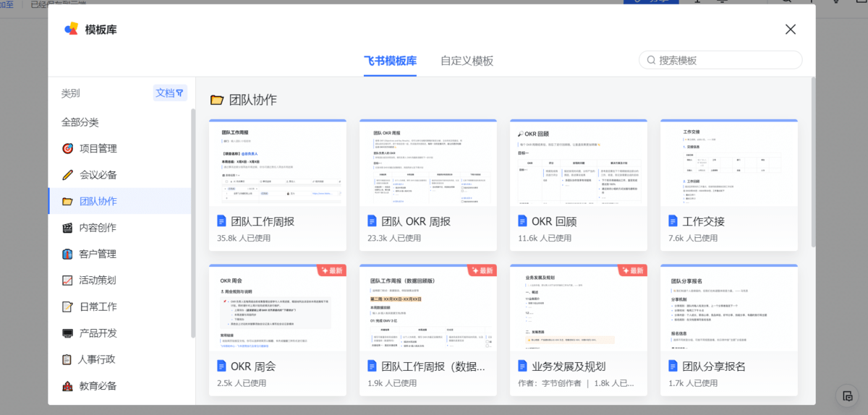Click the 23.3k 人已使用 usage text
The height and width of the screenshot is (415, 868).
[393, 238]
